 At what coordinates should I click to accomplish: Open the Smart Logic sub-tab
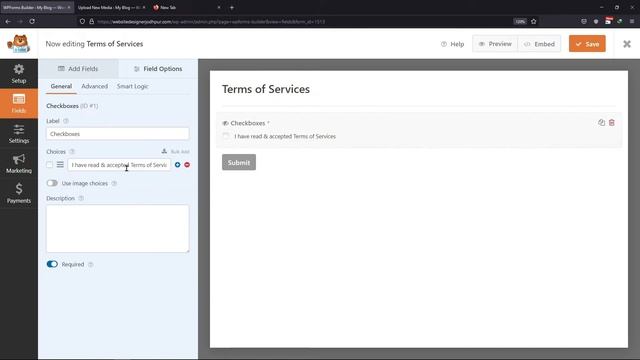tap(133, 87)
